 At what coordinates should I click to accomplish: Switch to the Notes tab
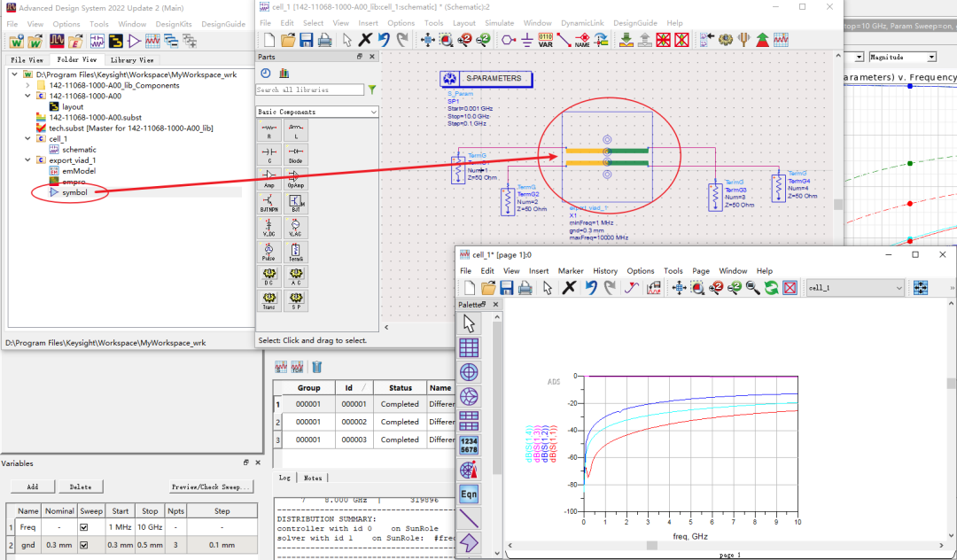pos(313,478)
